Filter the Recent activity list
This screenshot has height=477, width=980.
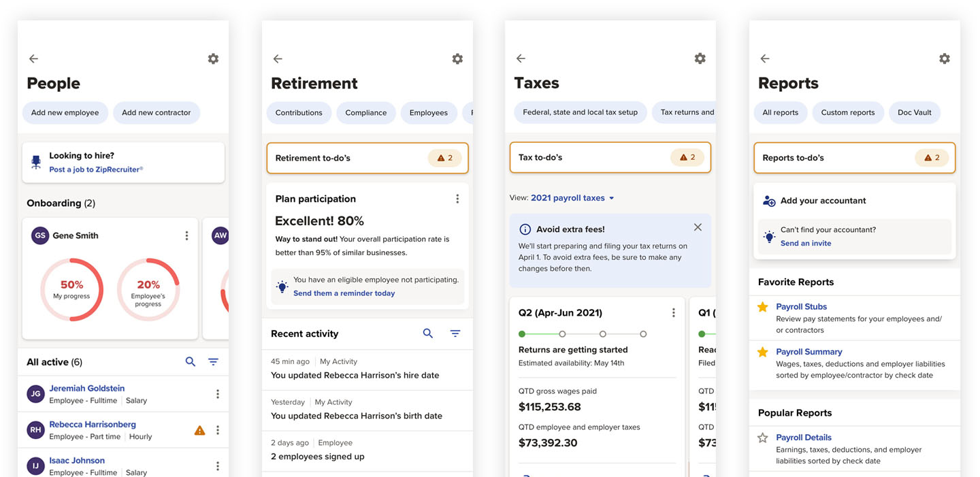pos(455,333)
